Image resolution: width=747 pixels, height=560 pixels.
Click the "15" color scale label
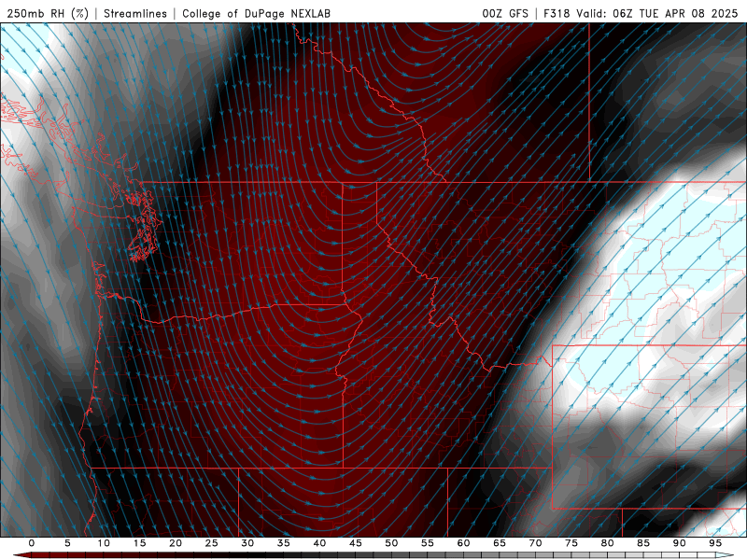[x=139, y=543]
